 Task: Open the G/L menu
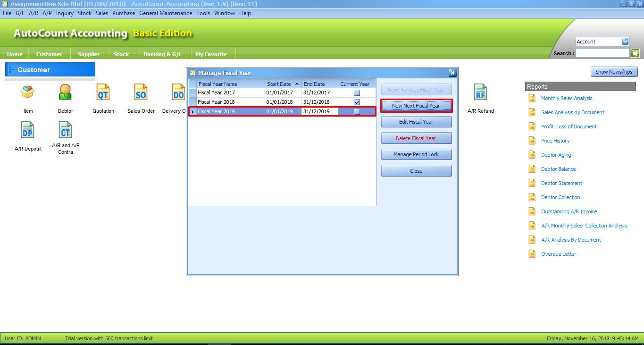(20, 13)
